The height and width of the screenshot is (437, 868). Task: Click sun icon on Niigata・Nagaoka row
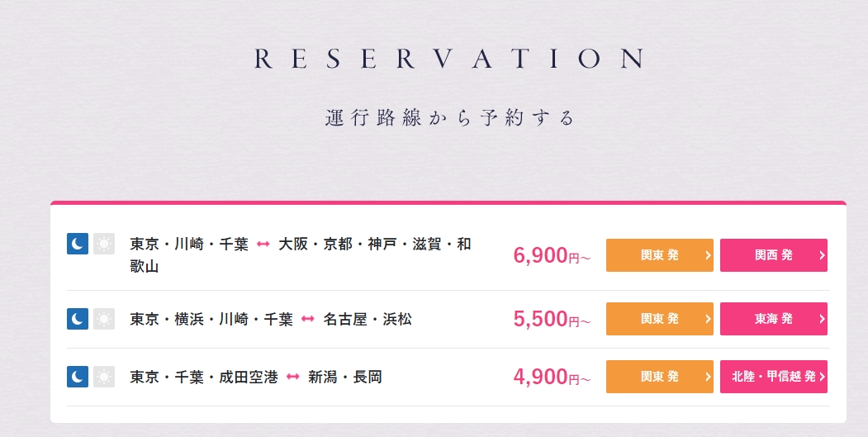click(x=103, y=377)
